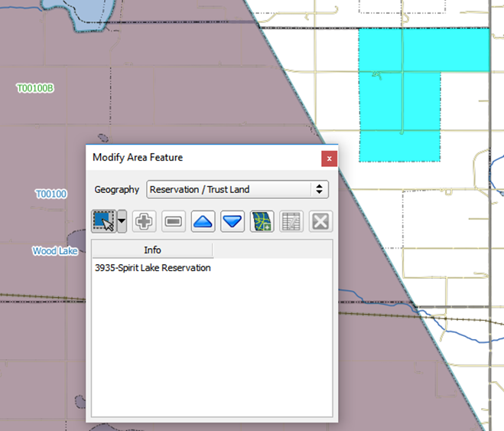Click the blue up triangle button

[x=203, y=222]
